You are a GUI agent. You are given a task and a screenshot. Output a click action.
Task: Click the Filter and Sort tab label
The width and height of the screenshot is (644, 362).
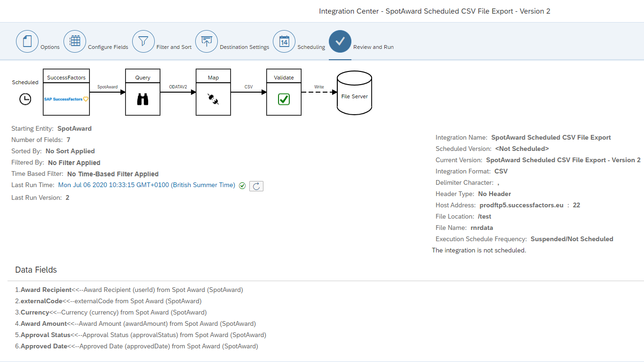[x=174, y=47]
